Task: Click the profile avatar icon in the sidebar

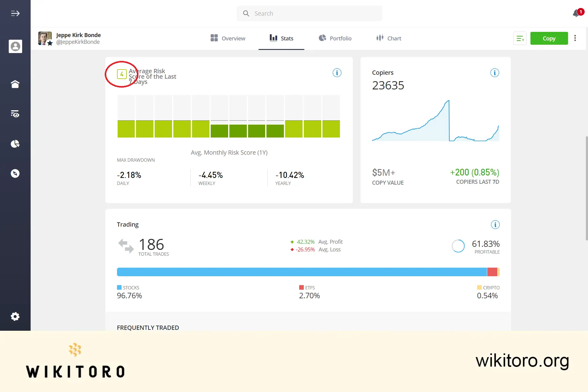Action: (x=15, y=46)
